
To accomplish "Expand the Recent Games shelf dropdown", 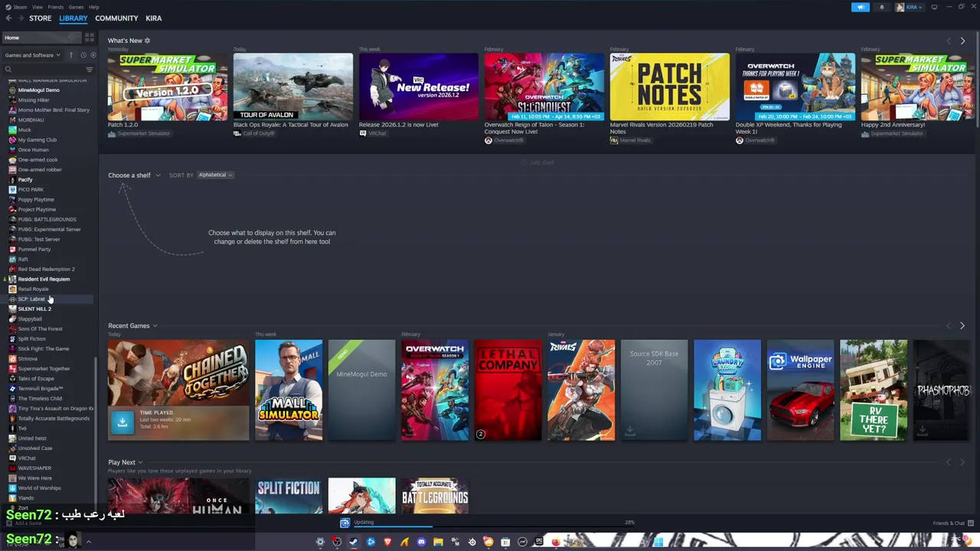I will (x=132, y=326).
